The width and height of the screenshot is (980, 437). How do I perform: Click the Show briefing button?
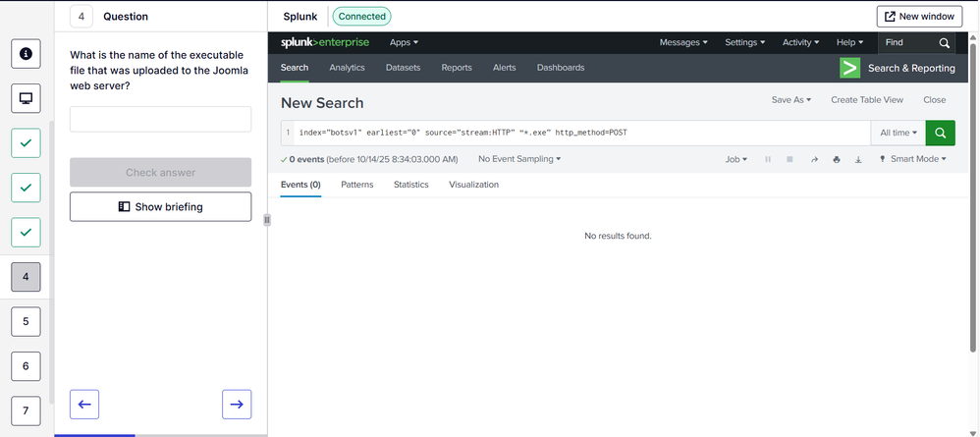160,207
